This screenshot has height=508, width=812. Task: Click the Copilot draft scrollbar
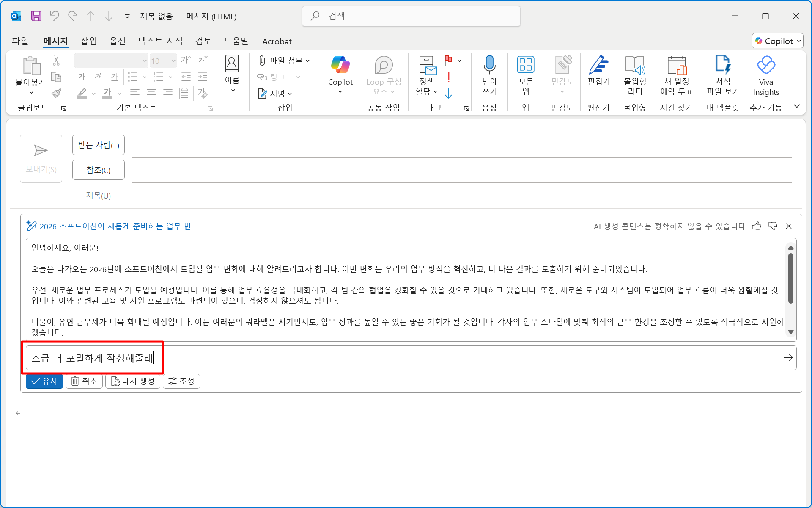tap(790, 278)
